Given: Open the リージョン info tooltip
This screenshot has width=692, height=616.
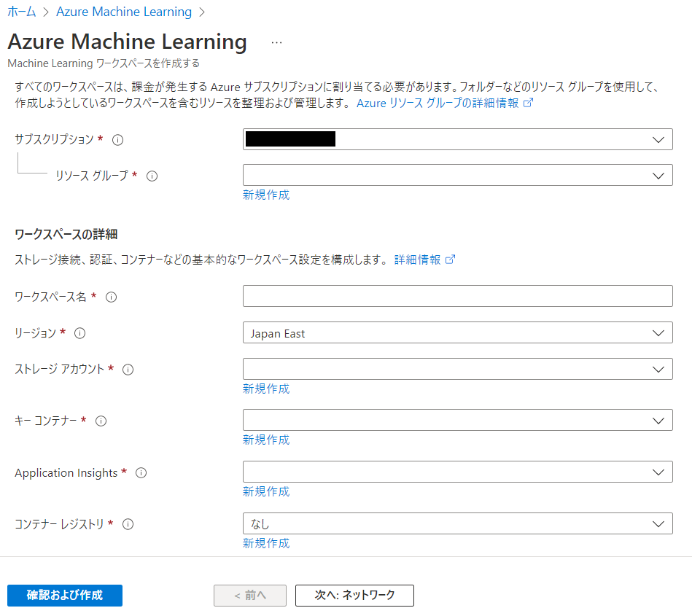Looking at the screenshot, I should pos(80,333).
